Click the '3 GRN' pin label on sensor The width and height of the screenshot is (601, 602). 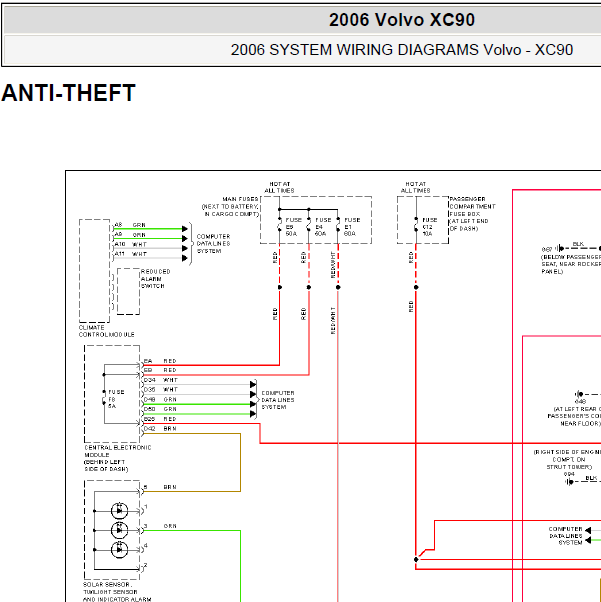pos(160,526)
